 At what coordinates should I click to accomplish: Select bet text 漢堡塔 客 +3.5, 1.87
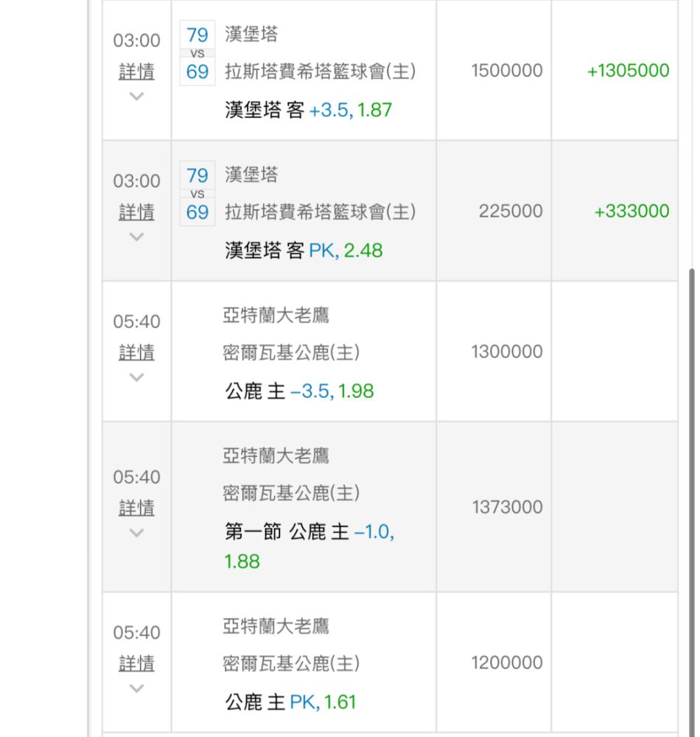(308, 111)
